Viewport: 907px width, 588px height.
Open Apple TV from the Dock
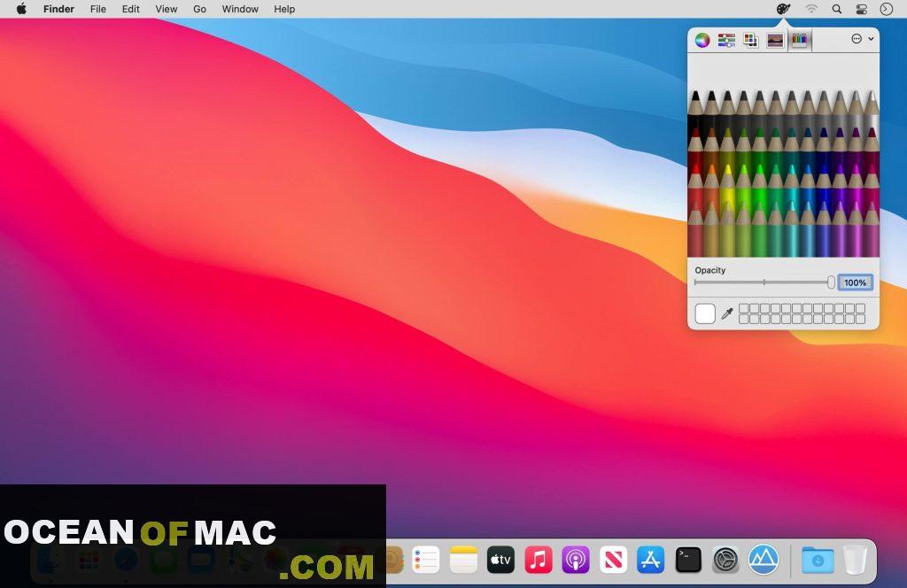coord(501,560)
